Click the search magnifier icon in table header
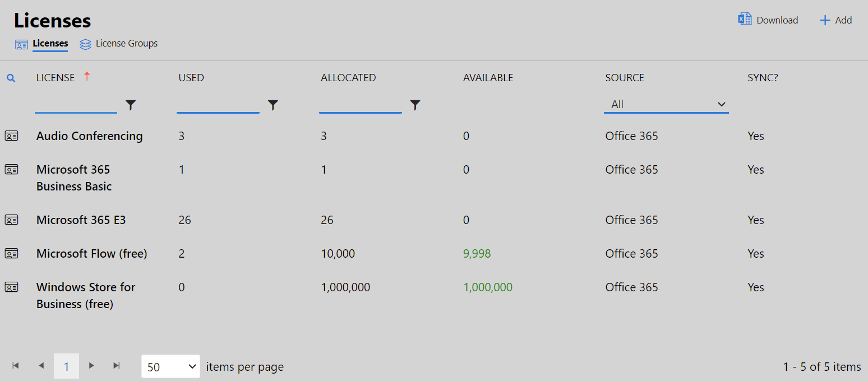This screenshot has height=382, width=868. click(x=11, y=78)
